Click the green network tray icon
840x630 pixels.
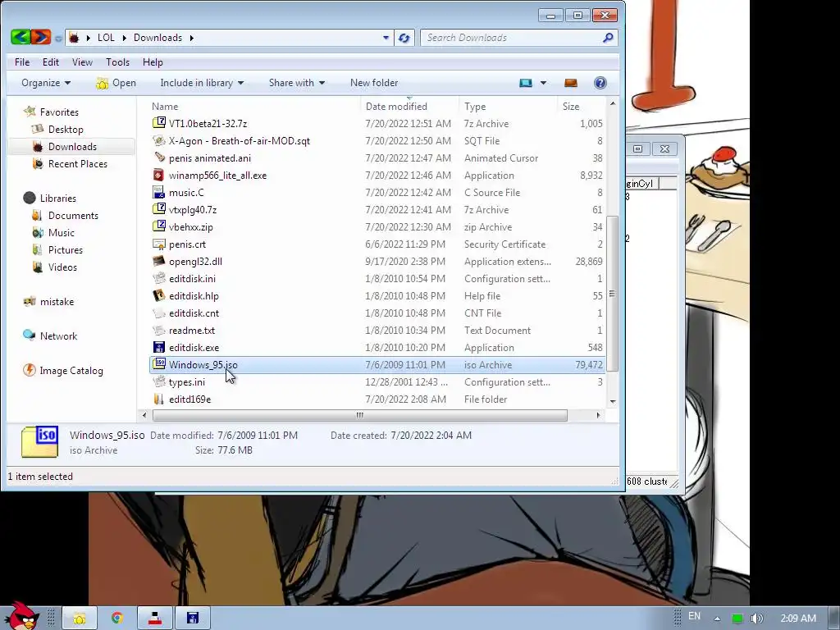tap(737, 619)
